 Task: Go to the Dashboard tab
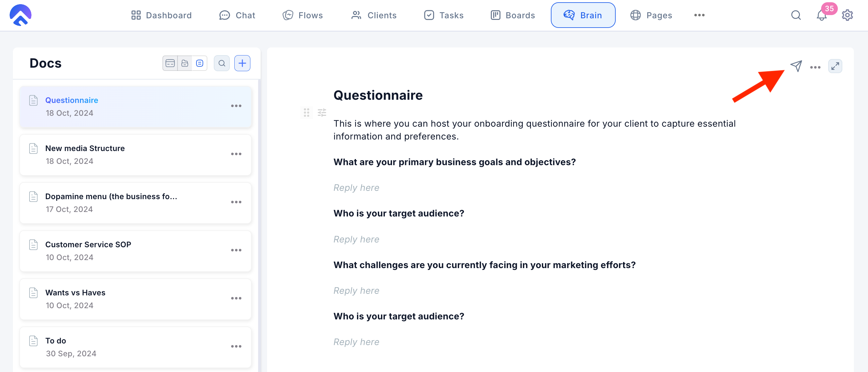point(161,15)
